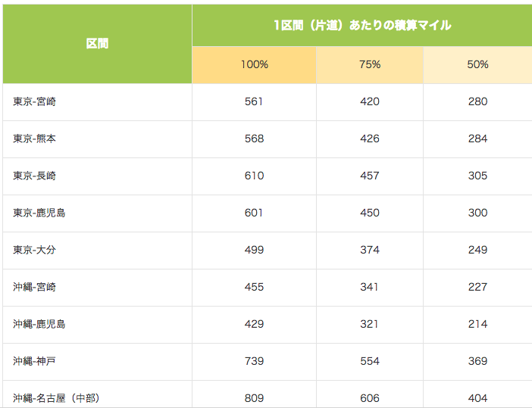Click the 沖縄-名古屋（中部） route cell
Viewport: 532px width, 408px height.
click(x=97, y=394)
